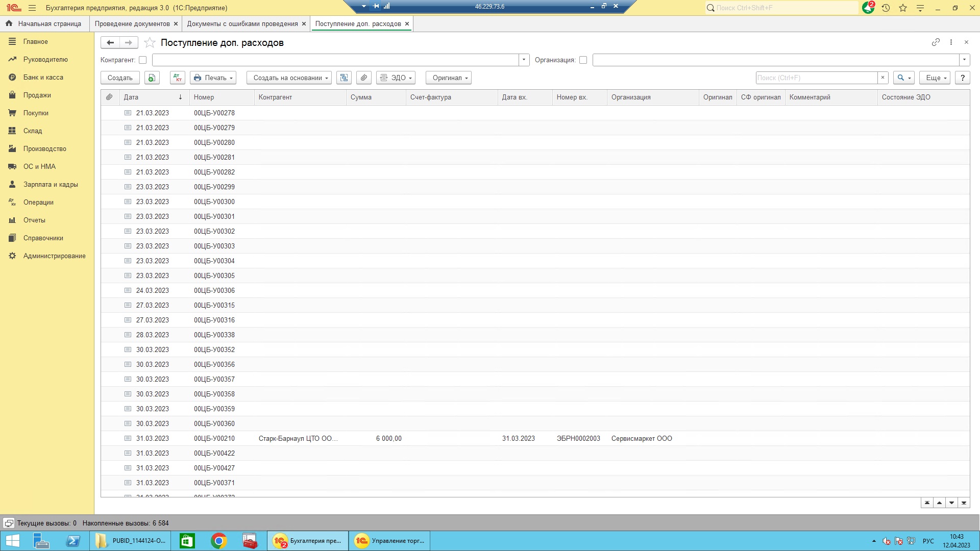Switch to Управление торговлей taskbar app
980x551 pixels.
click(x=389, y=541)
